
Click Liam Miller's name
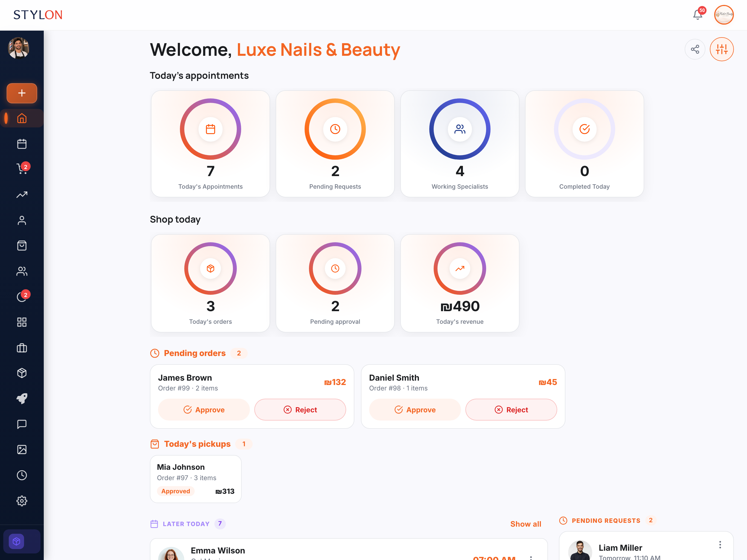point(620,548)
